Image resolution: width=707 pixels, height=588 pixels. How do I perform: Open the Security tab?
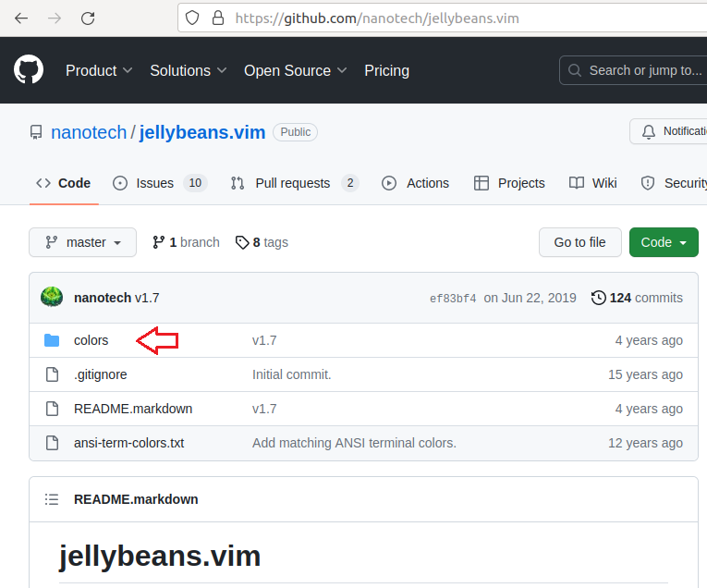(x=674, y=183)
